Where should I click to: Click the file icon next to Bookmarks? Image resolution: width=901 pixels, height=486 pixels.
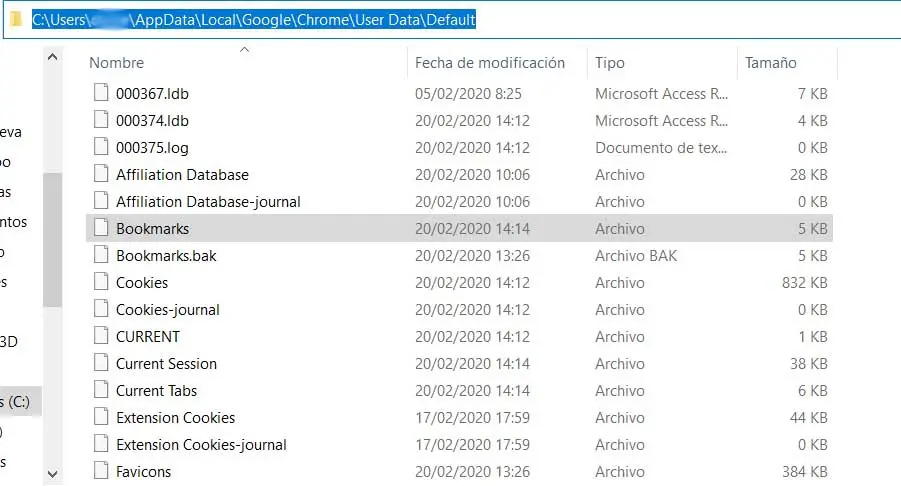point(99,228)
